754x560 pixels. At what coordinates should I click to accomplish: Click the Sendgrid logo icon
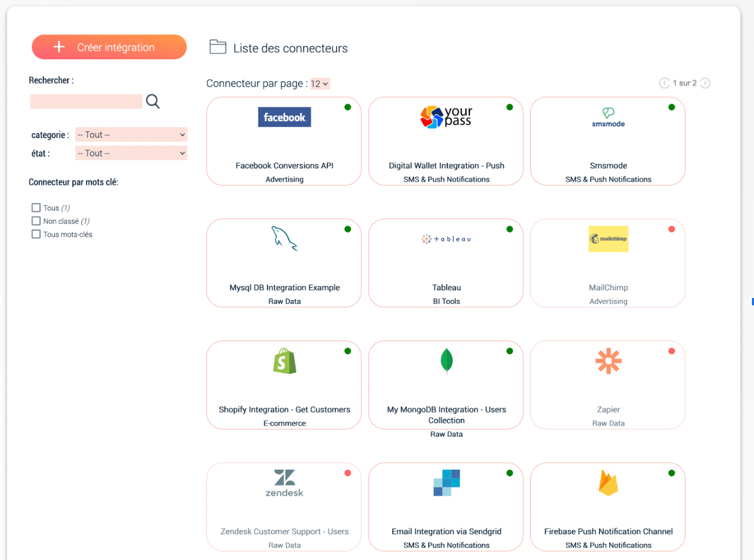446,483
